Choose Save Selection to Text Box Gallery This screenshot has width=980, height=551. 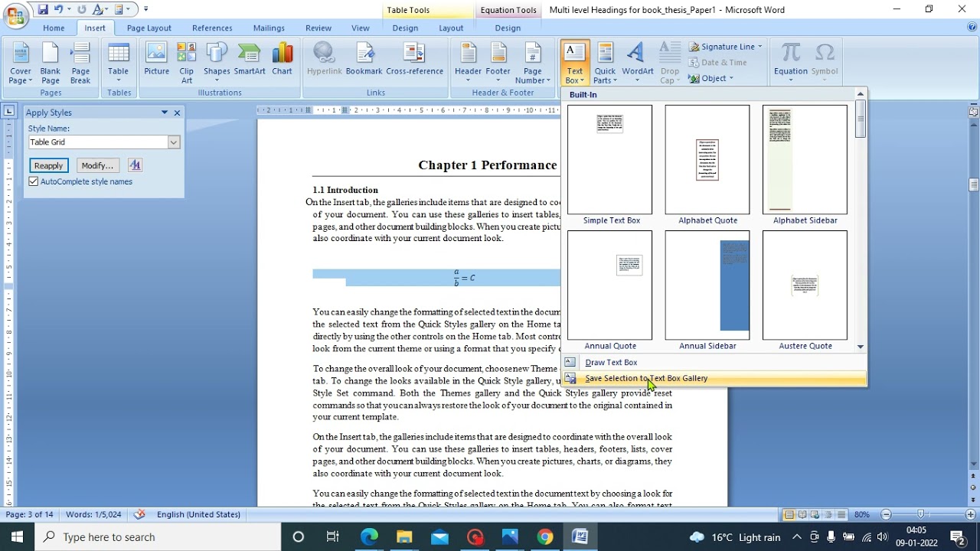714,378
